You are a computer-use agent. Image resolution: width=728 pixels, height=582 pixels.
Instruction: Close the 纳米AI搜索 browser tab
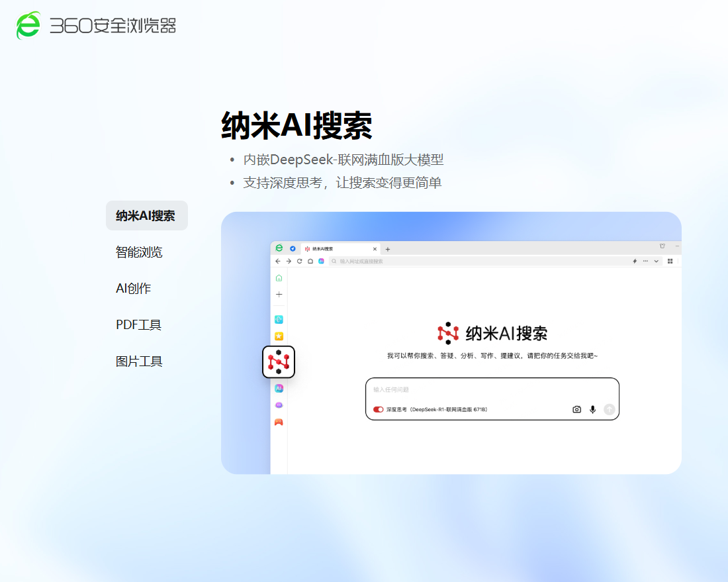pyautogui.click(x=375, y=249)
